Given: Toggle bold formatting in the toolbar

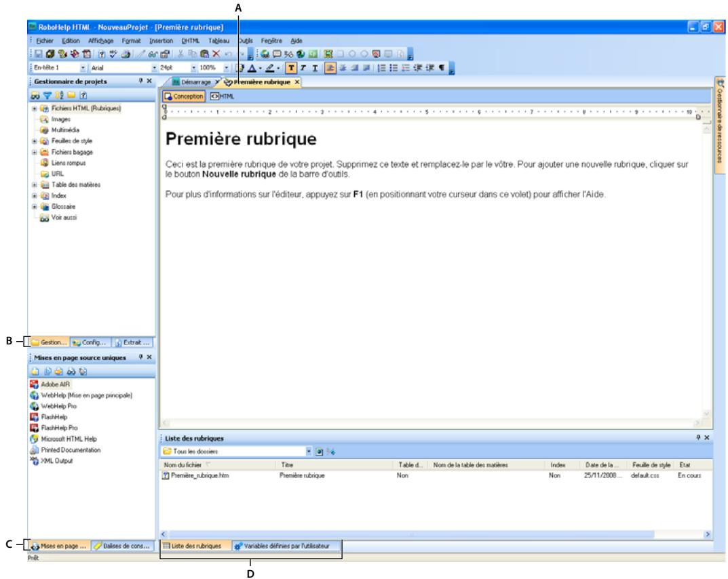Looking at the screenshot, I should pos(290,65).
